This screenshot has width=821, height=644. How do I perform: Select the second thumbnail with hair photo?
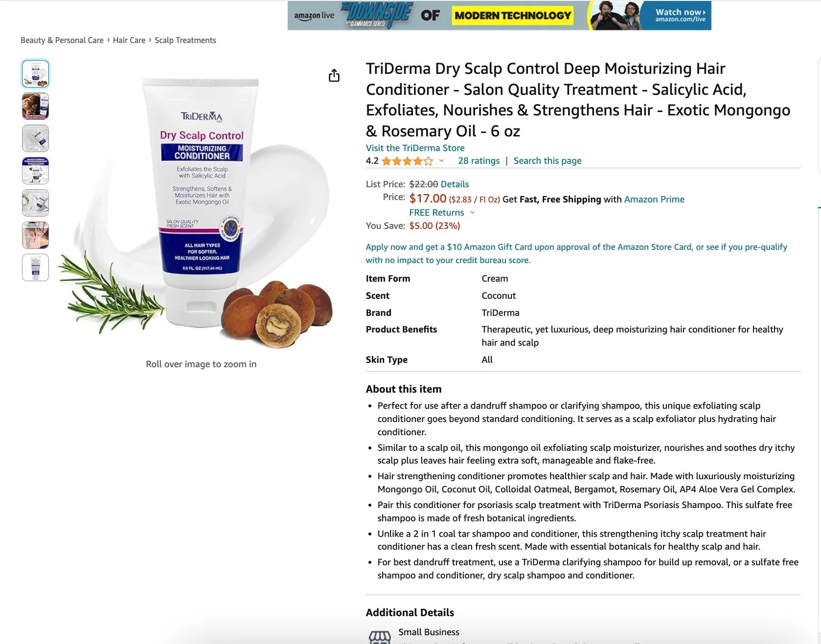35,106
